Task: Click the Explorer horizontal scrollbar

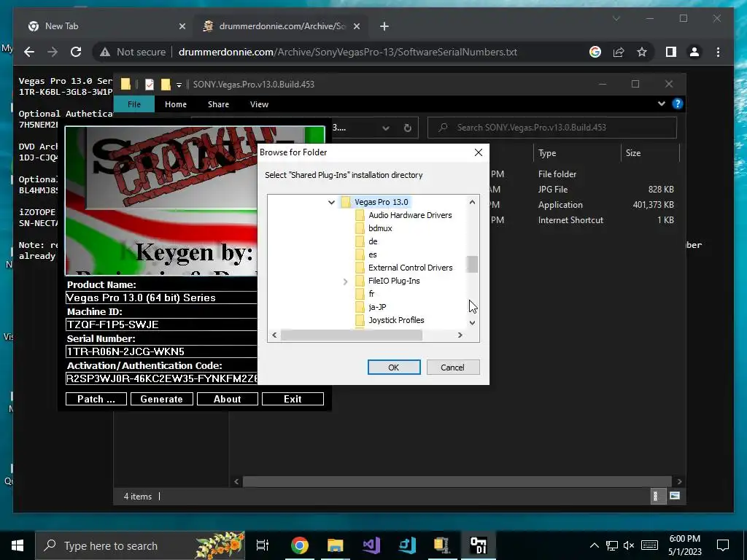Action: coord(457,481)
